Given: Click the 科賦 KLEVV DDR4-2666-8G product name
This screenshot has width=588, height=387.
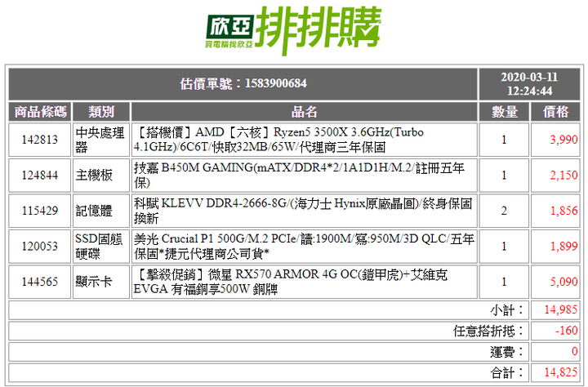Looking at the screenshot, I should coord(303,211).
